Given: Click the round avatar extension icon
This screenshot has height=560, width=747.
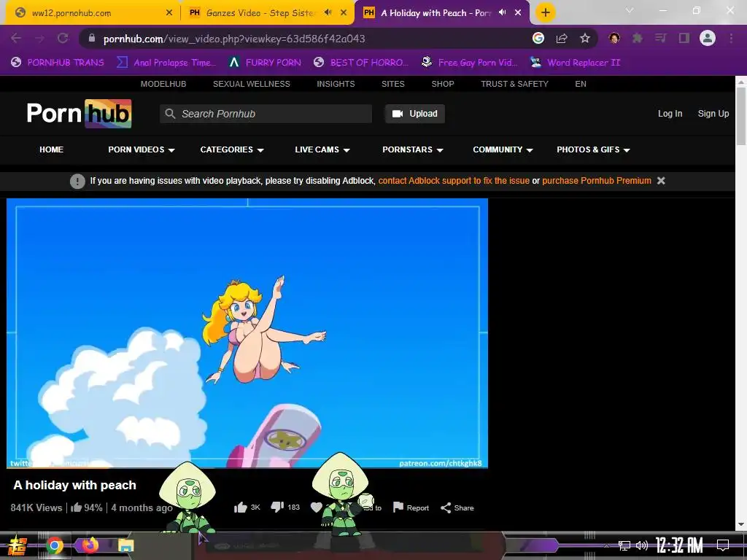Looking at the screenshot, I should (x=614, y=38).
